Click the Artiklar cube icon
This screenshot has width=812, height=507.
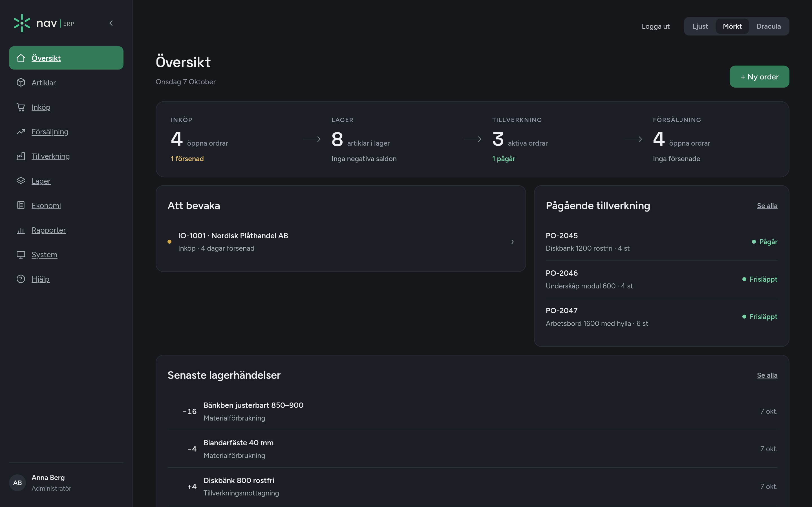[21, 83]
